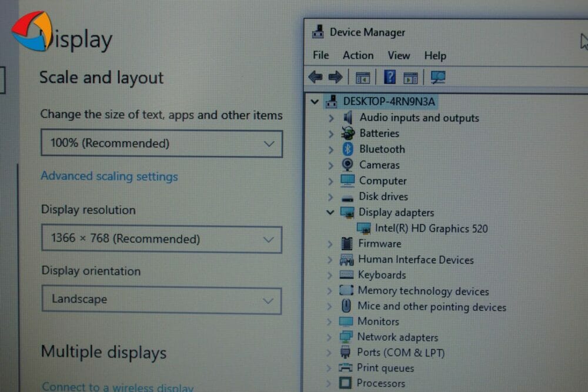Click the Human Interface Devices icon

coord(346,259)
